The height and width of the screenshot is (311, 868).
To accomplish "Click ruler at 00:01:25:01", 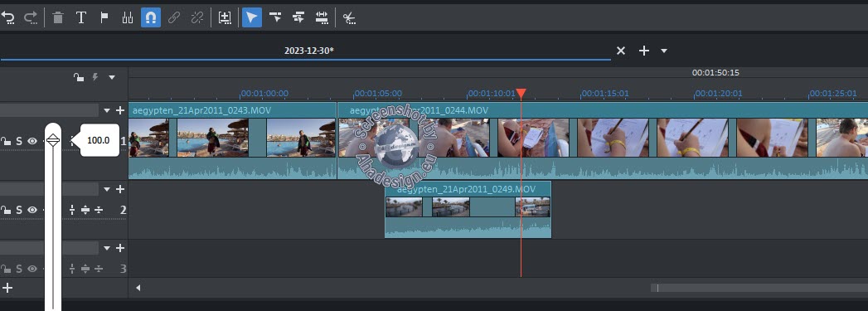I will click(x=832, y=94).
